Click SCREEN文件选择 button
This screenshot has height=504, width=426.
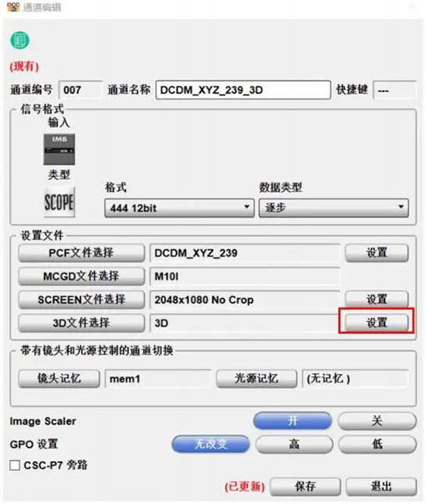coord(81,300)
